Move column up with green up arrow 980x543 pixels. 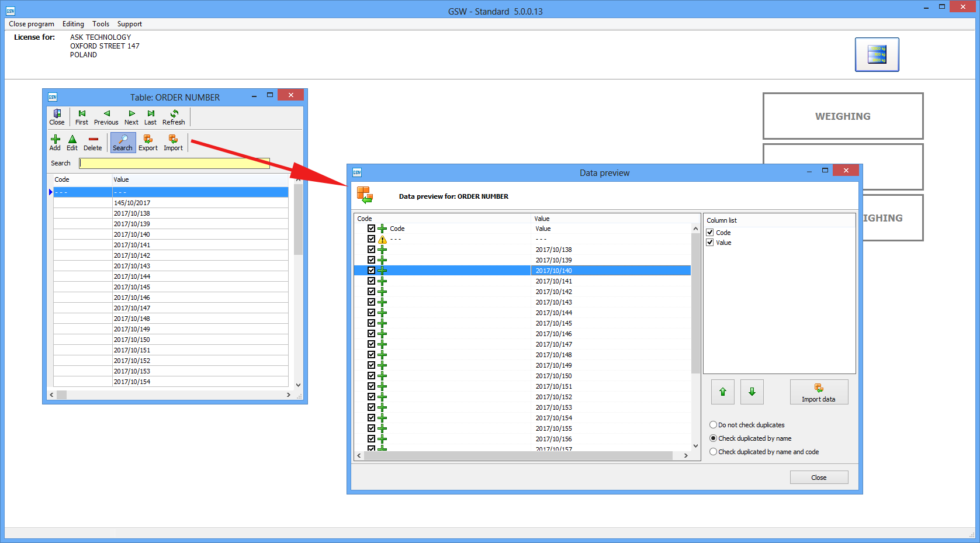click(722, 392)
